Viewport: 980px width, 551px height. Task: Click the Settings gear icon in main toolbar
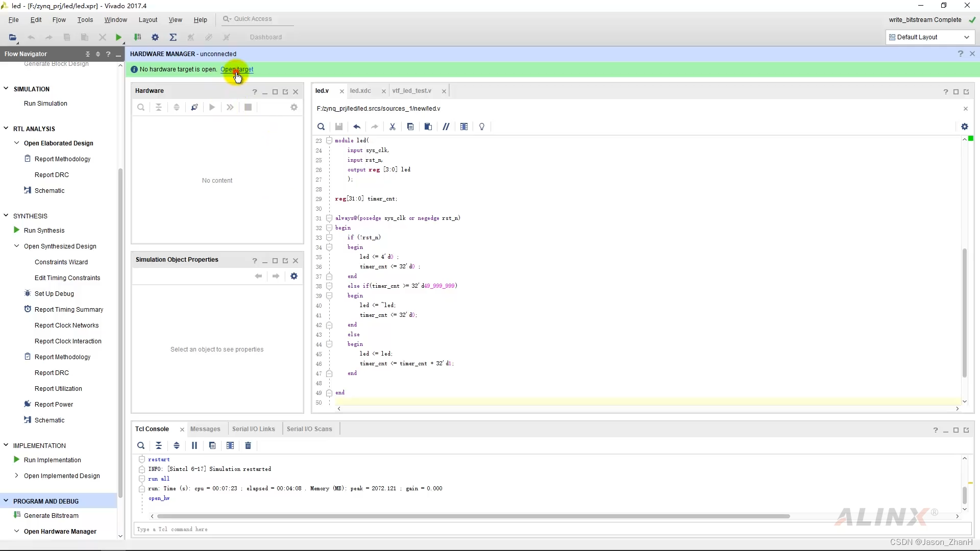155,37
